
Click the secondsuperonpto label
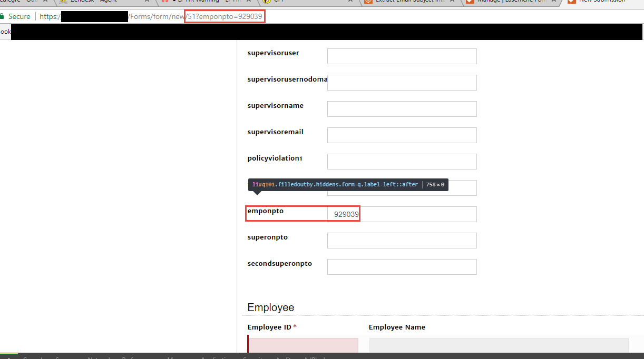pos(280,264)
